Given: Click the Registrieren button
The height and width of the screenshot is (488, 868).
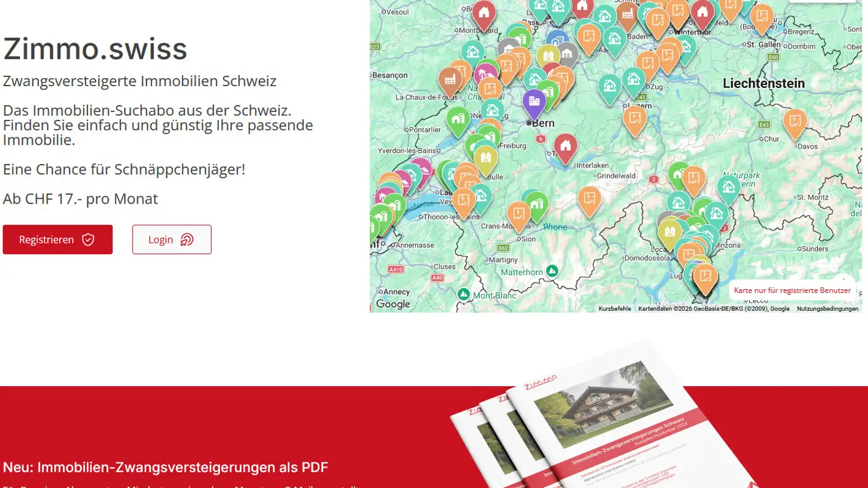Looking at the screenshot, I should (57, 239).
